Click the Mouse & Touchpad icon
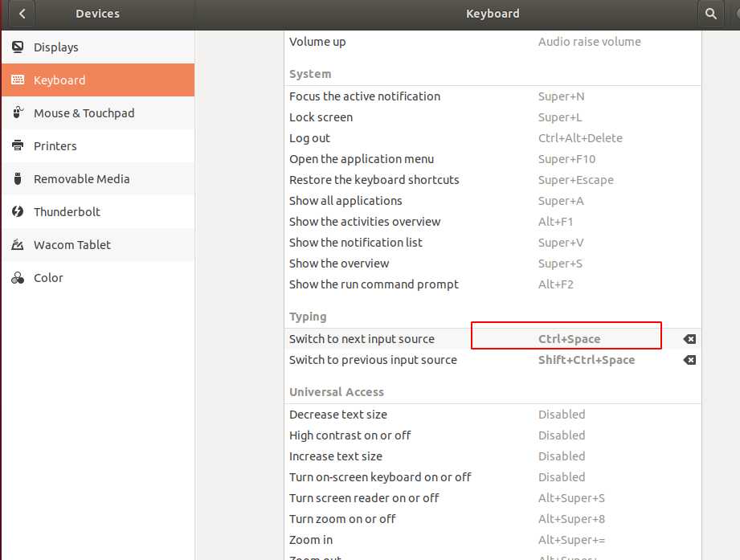This screenshot has width=740, height=560. 18,112
